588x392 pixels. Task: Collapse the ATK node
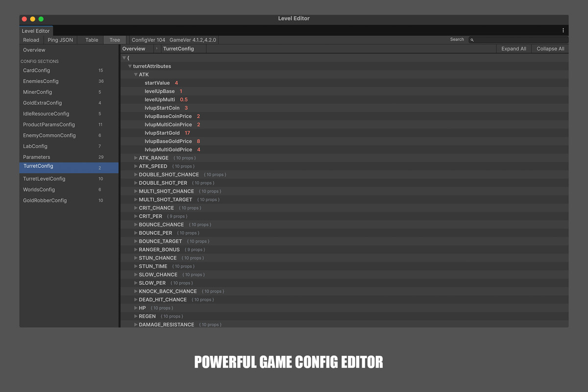(136, 74)
